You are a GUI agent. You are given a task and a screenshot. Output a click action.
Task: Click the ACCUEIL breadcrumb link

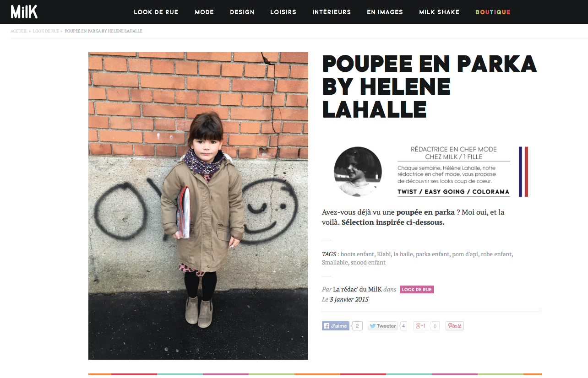(x=19, y=31)
